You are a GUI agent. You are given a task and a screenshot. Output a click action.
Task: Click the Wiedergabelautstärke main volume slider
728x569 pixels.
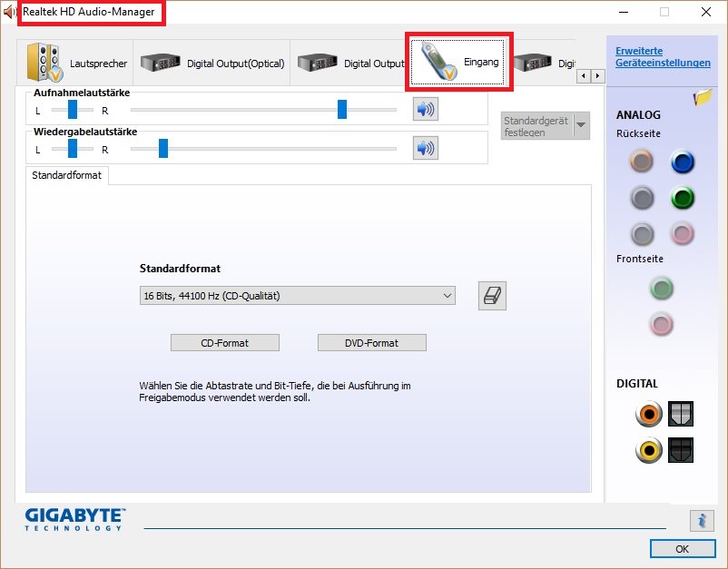264,149
